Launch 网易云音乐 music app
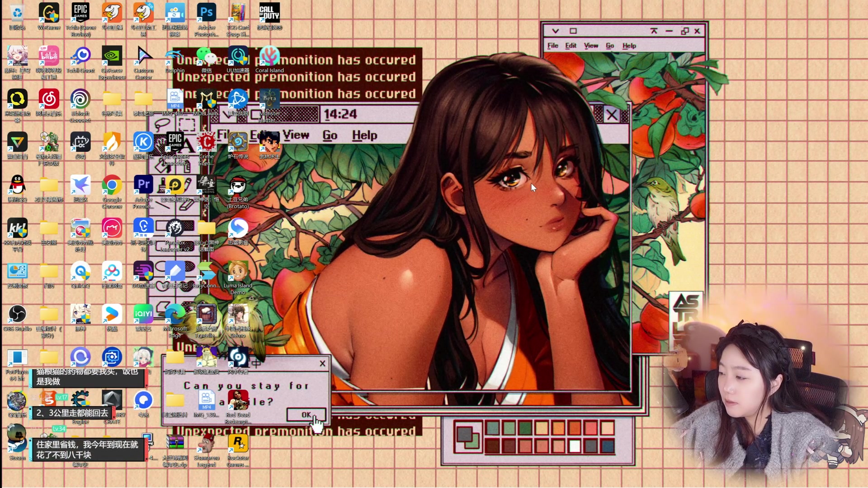This screenshot has height=488, width=868. coord(49,103)
